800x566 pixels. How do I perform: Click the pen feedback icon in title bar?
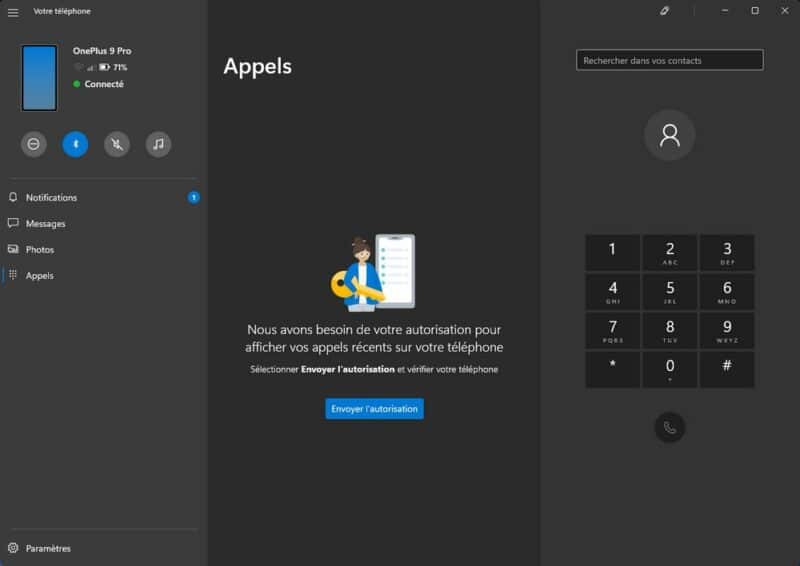(x=664, y=11)
